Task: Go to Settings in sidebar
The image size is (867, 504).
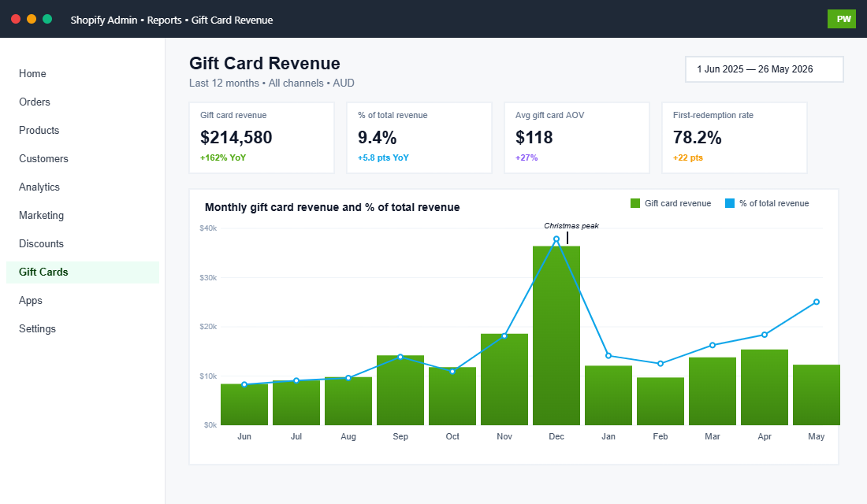Action: (83, 329)
